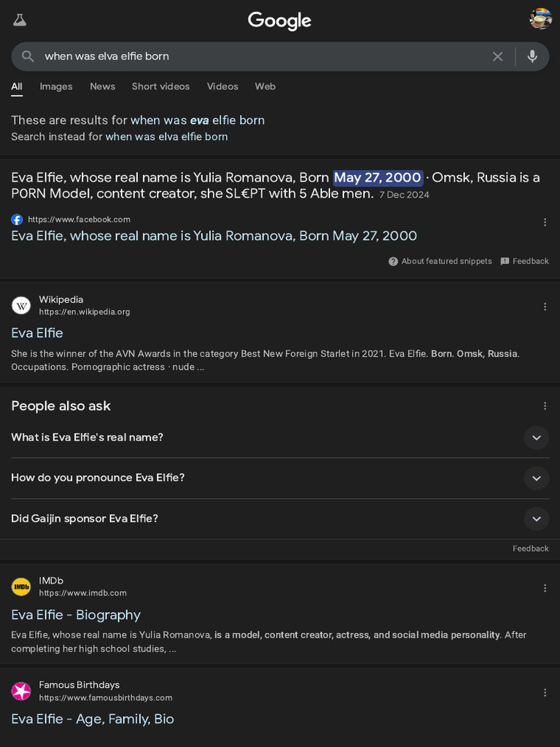Open the three-dot menu for Wikipedia result
The image size is (560, 747).
[x=545, y=307]
